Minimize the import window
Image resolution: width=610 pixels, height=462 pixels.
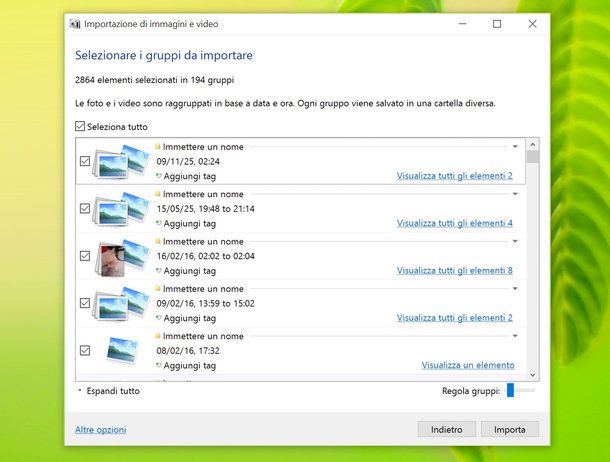pos(462,24)
